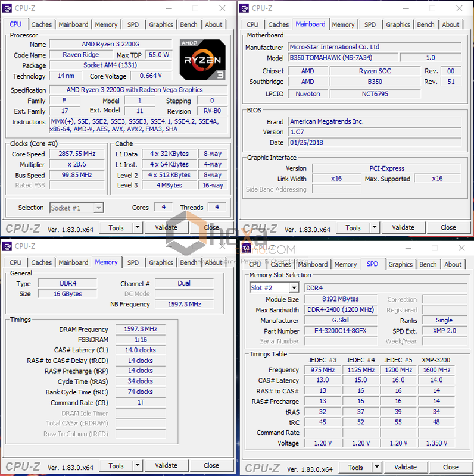This screenshot has height=476, width=474.
Task: Click Validate in the Memory window
Action: [166, 466]
